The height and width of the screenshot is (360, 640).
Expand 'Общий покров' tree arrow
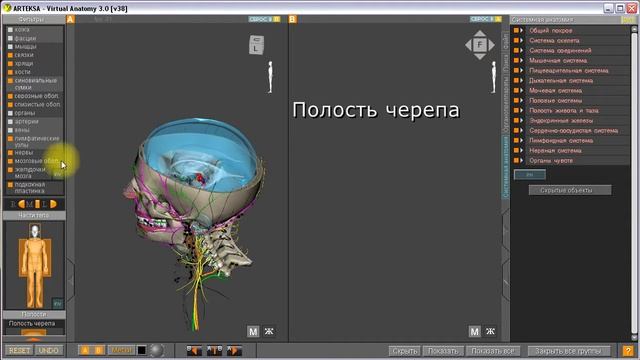pyautogui.click(x=522, y=31)
